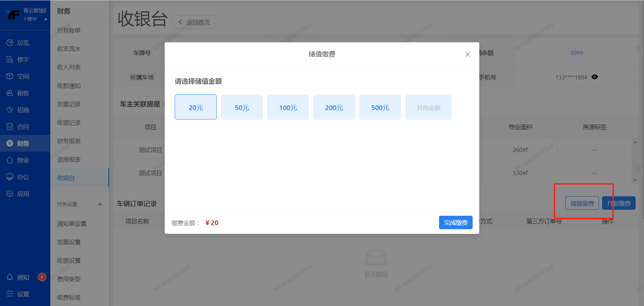Click the 空间 space cube icon
The width and height of the screenshot is (644, 306).
point(10,76)
